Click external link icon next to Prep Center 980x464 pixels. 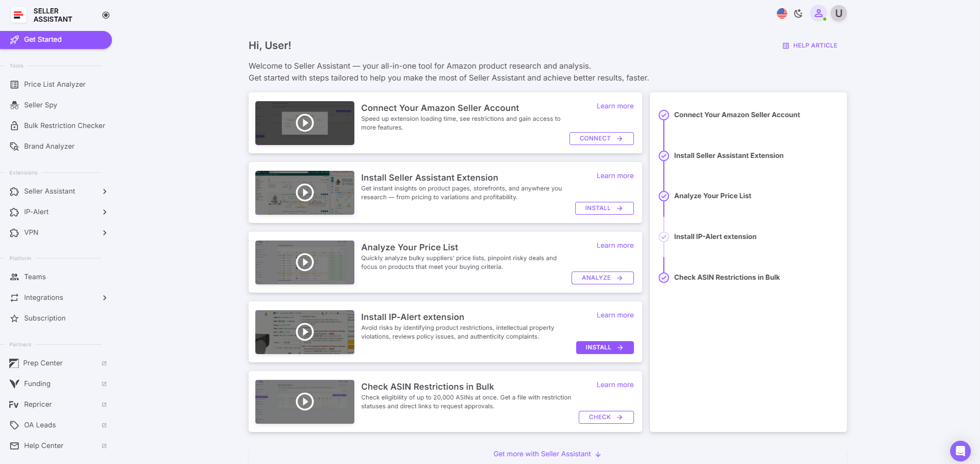tap(104, 363)
